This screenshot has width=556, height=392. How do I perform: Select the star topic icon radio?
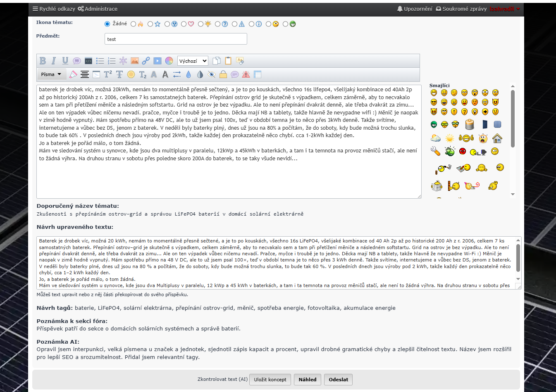(150, 24)
